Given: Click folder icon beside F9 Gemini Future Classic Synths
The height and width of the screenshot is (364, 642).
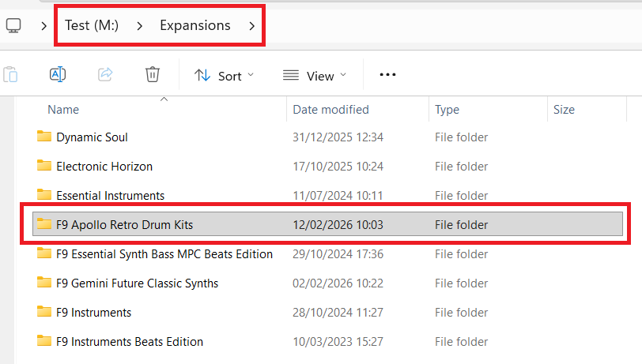Looking at the screenshot, I should click(x=44, y=282).
